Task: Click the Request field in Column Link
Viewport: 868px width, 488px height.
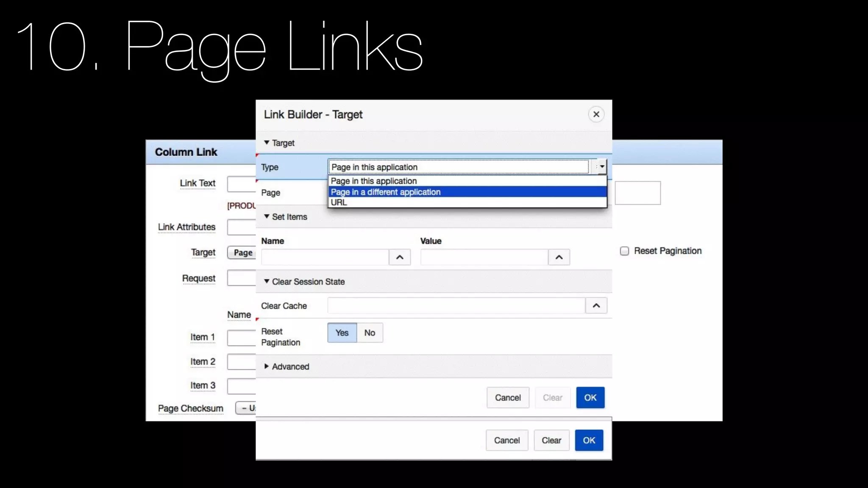Action: coord(242,278)
